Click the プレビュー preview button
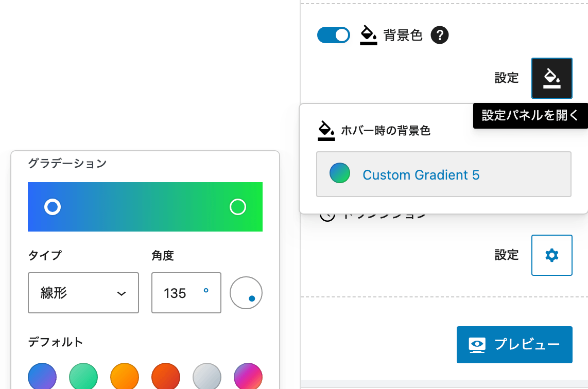The width and height of the screenshot is (588, 389). coord(514,344)
